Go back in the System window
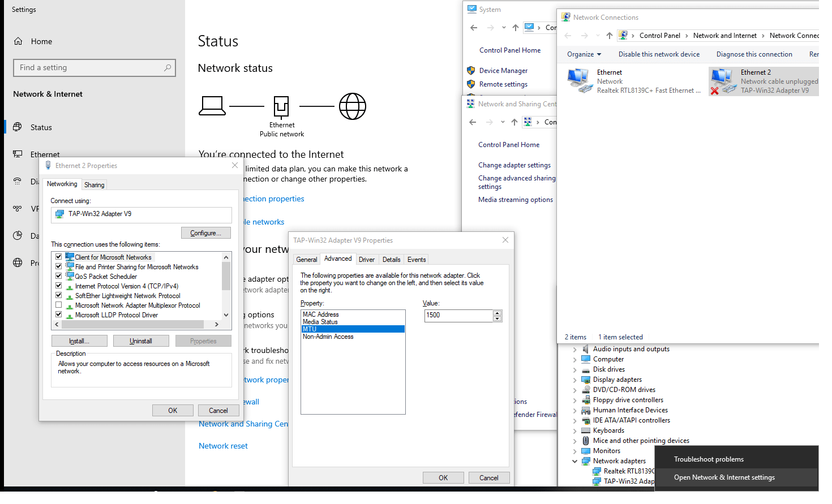 474,28
